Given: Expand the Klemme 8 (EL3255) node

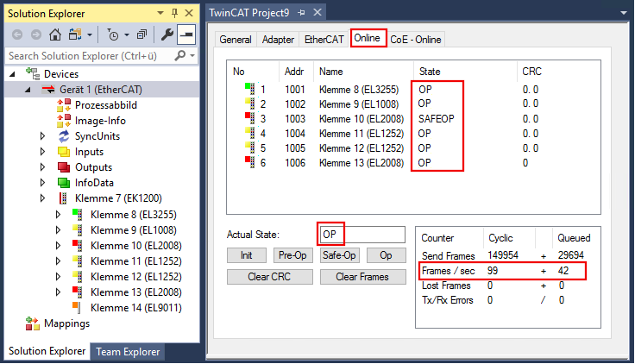Looking at the screenshot, I should click(x=58, y=215).
